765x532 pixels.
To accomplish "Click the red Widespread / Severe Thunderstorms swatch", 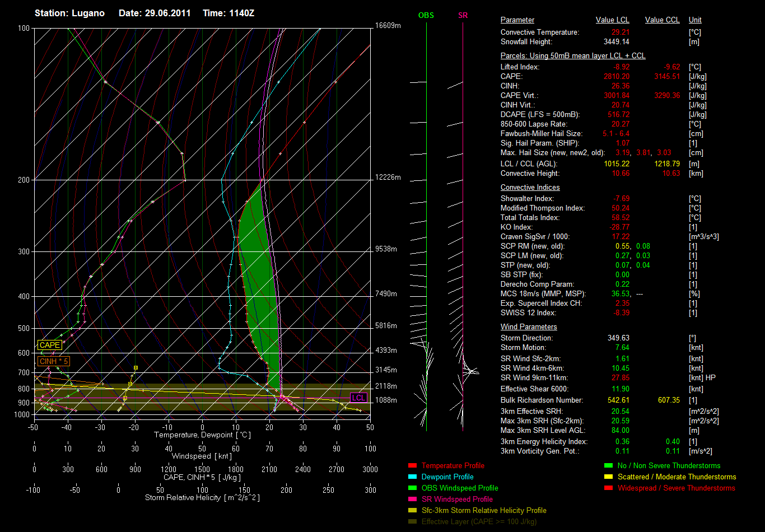I will 609,488.
